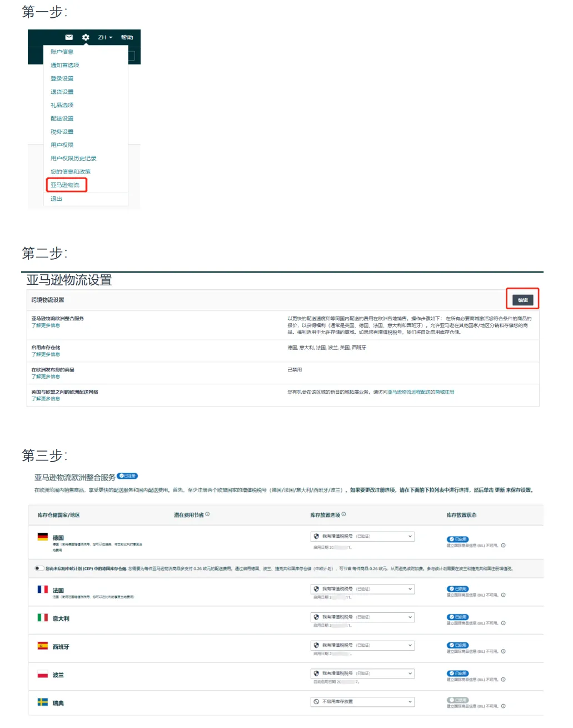Click info icon next to 库存放置选项
Viewport: 573px width, 728px height.
(343, 514)
